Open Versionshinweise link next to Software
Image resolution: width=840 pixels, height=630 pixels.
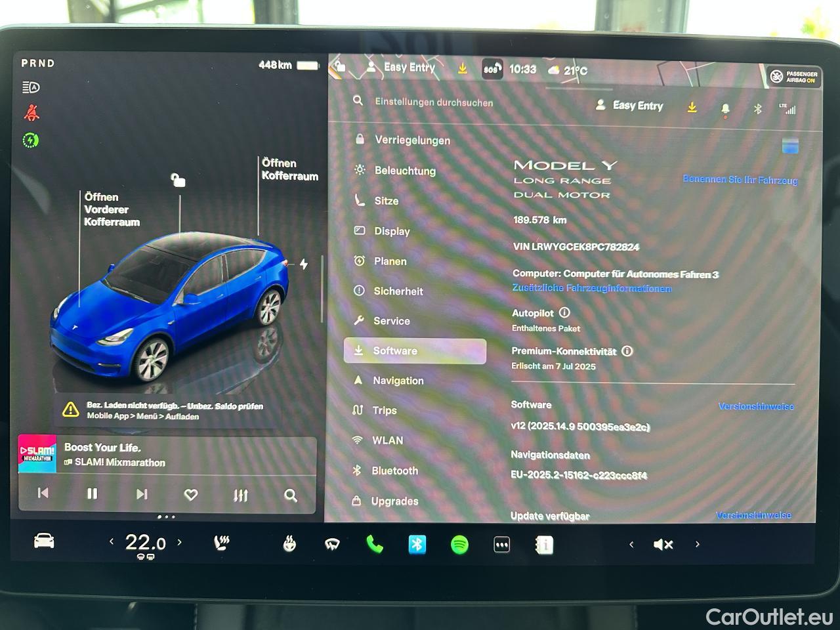[756, 406]
